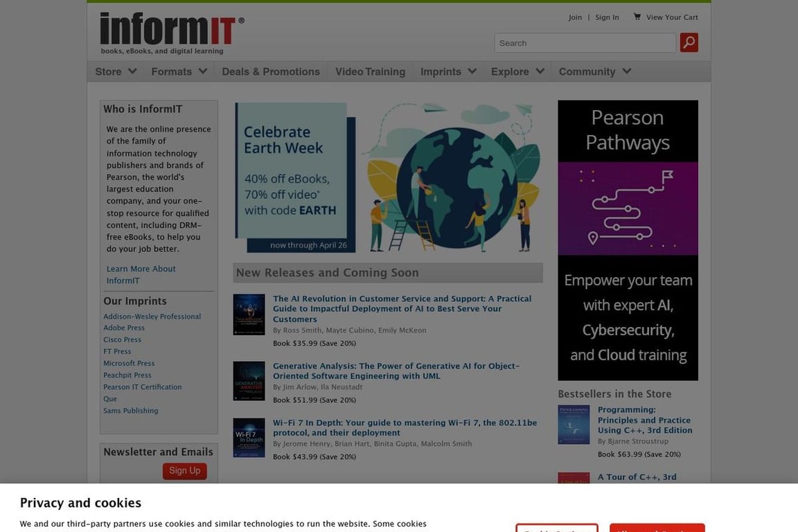Image resolution: width=798 pixels, height=532 pixels.
Task: Click the shopping cart icon
Action: click(x=637, y=17)
